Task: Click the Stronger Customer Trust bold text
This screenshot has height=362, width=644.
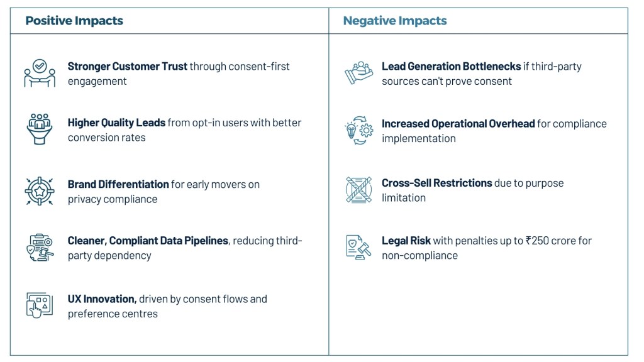Action: click(128, 66)
